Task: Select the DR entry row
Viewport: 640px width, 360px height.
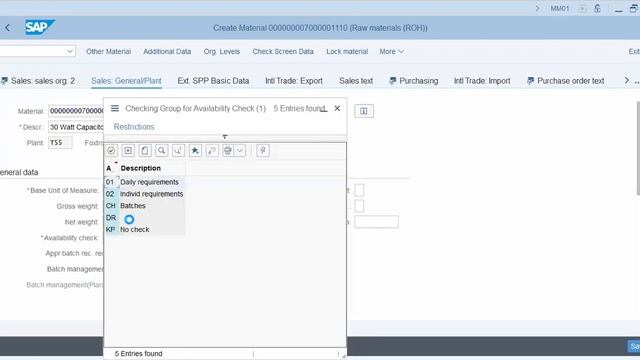Action: (144, 218)
